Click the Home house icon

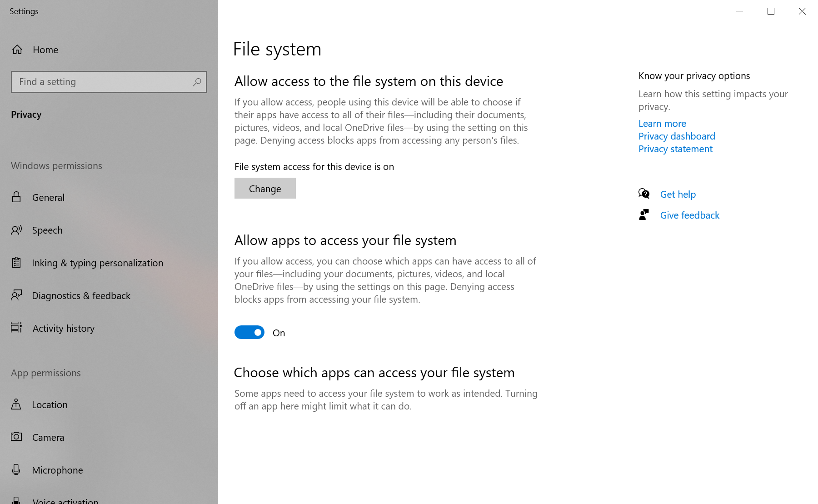pyautogui.click(x=17, y=50)
